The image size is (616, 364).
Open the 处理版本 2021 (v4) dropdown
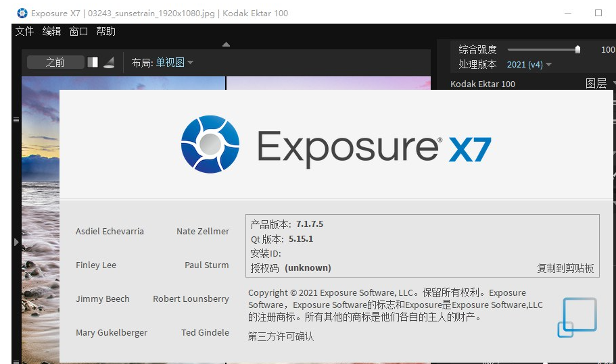coord(529,64)
